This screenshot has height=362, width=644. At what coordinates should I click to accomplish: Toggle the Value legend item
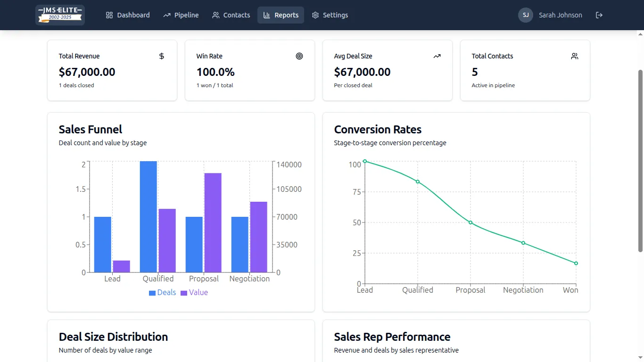click(x=194, y=292)
